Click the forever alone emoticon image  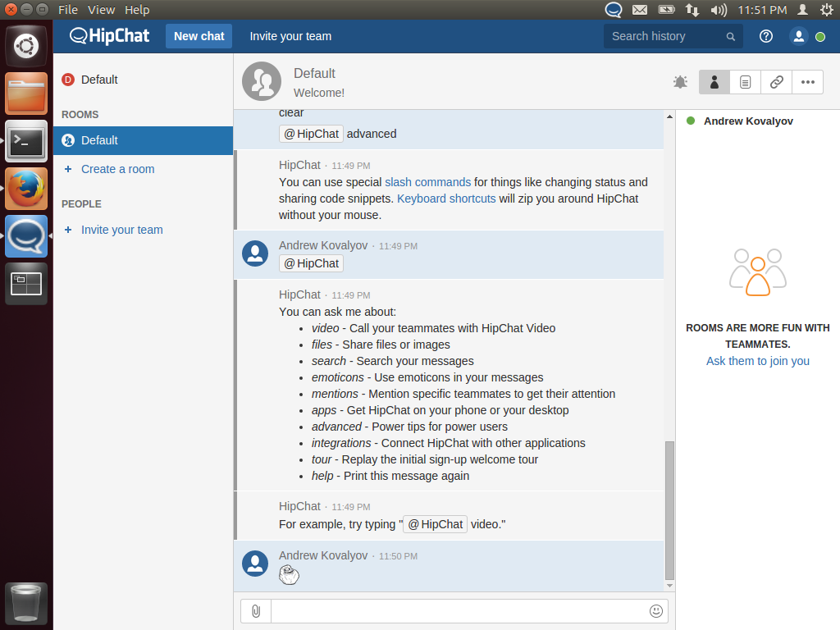click(289, 575)
